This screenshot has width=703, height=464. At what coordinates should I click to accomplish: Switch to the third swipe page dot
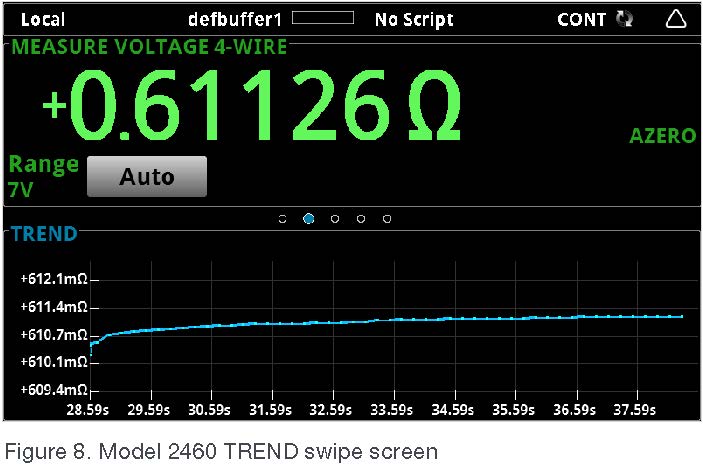[x=334, y=218]
